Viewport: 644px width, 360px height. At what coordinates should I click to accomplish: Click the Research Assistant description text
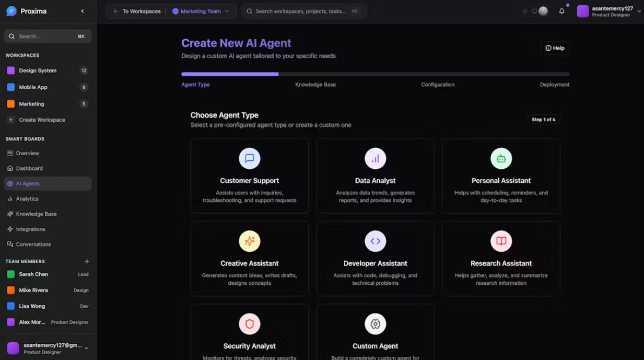pos(501,280)
